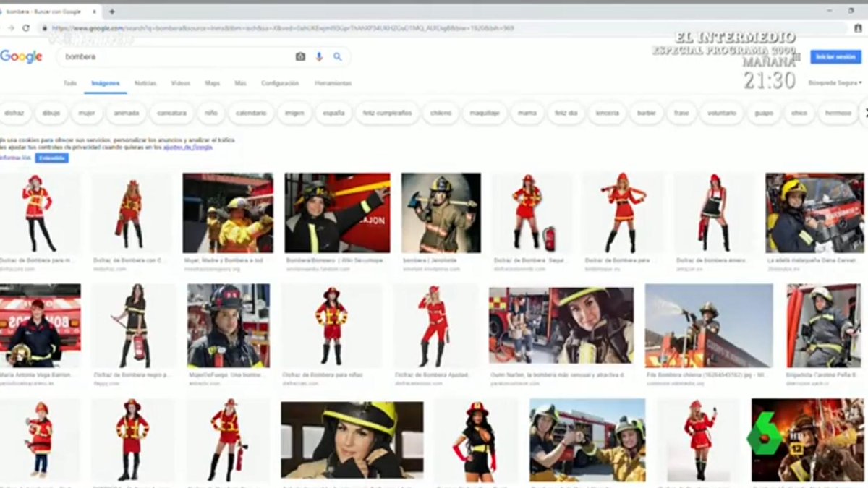Filter by the 'lenceria' chip

pyautogui.click(x=607, y=113)
